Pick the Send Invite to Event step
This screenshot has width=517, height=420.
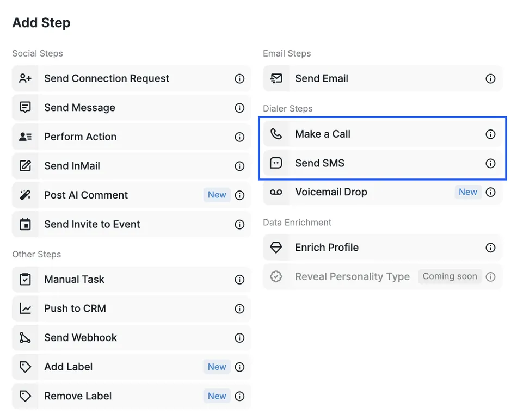pos(131,224)
